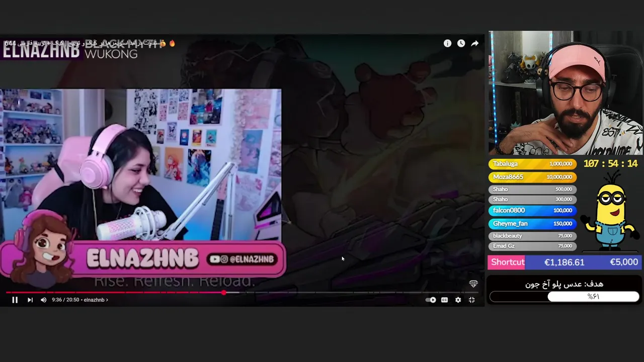The height and width of the screenshot is (362, 644).
Task: Open the video info card
Action: [x=447, y=43]
